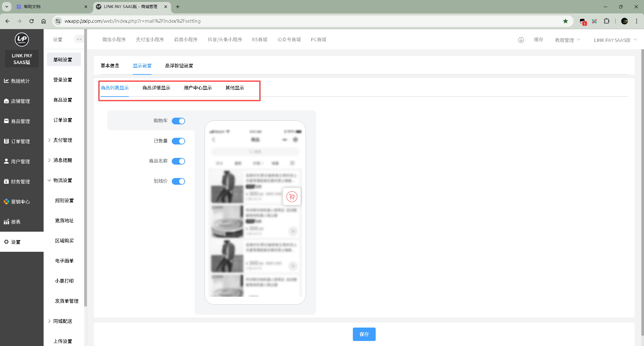Select the 商品详情显示 tab
The image size is (644, 346).
point(156,88)
